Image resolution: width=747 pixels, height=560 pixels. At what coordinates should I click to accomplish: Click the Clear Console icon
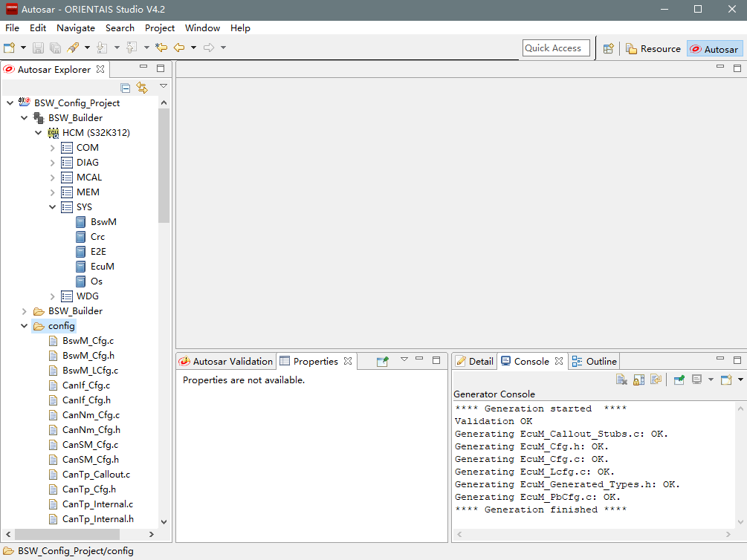[x=622, y=380]
